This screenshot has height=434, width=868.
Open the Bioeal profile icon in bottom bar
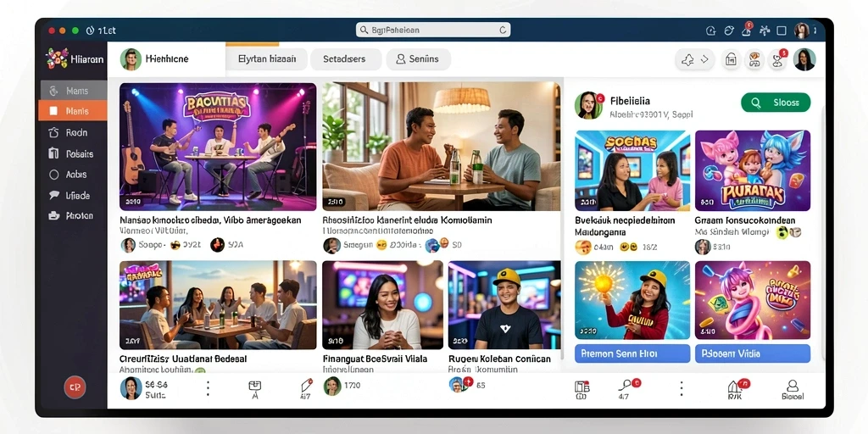pyautogui.click(x=793, y=390)
